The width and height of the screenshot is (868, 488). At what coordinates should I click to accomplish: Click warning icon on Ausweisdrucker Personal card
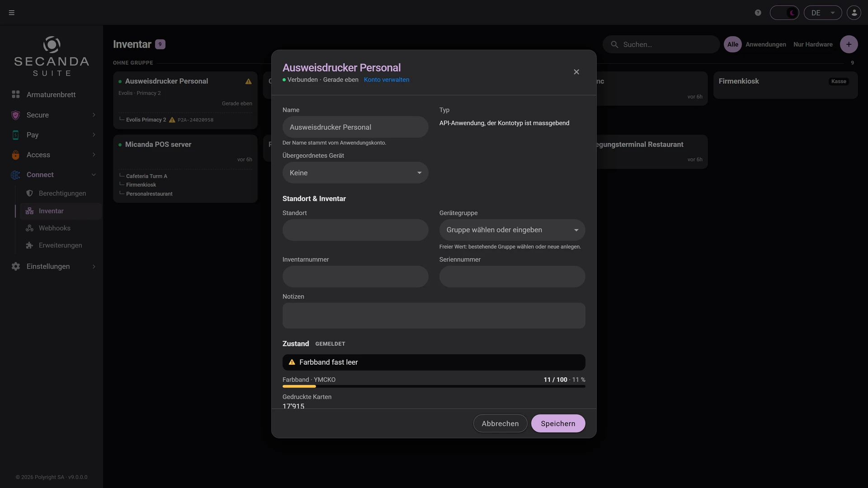pos(248,81)
